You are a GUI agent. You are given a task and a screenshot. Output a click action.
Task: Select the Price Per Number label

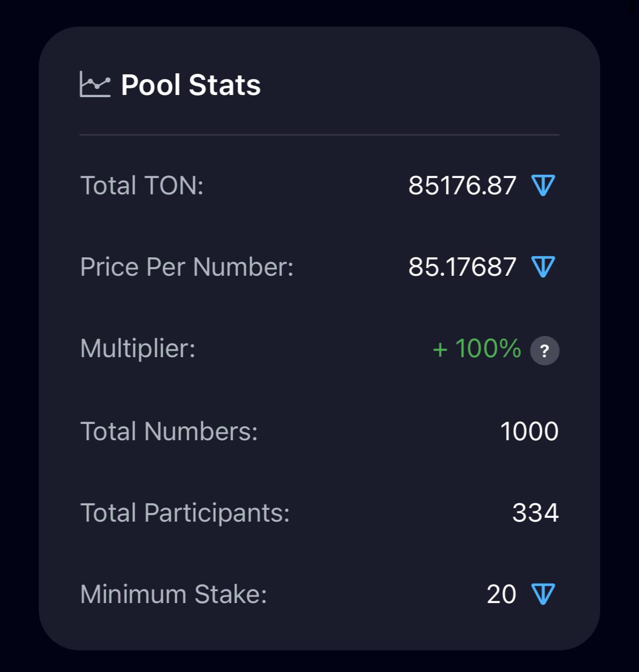(187, 267)
